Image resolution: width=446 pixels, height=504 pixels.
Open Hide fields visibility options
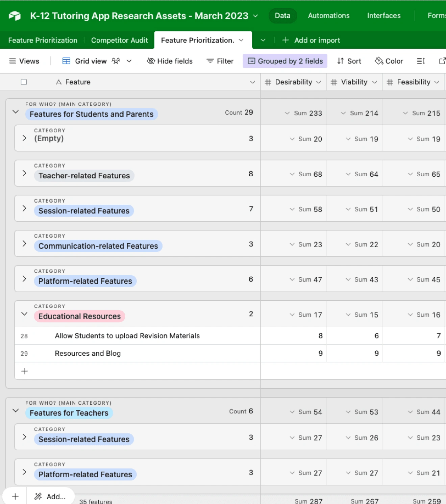[x=170, y=61]
